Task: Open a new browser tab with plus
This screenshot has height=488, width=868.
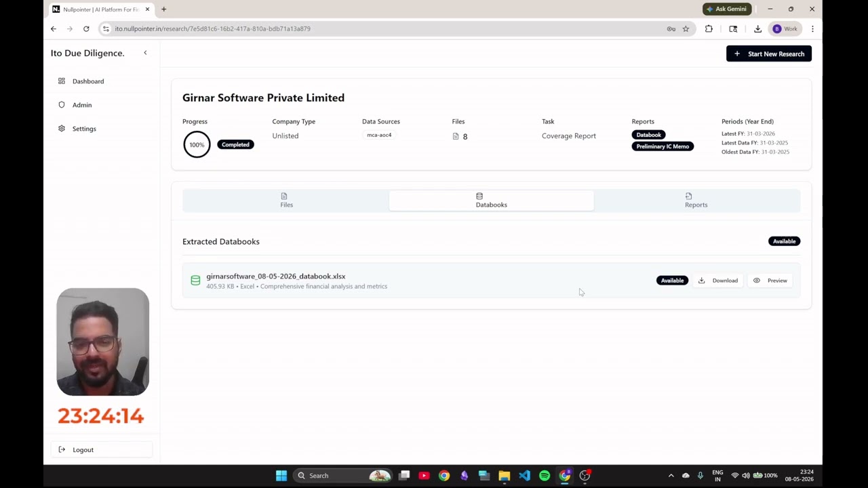Action: [163, 9]
